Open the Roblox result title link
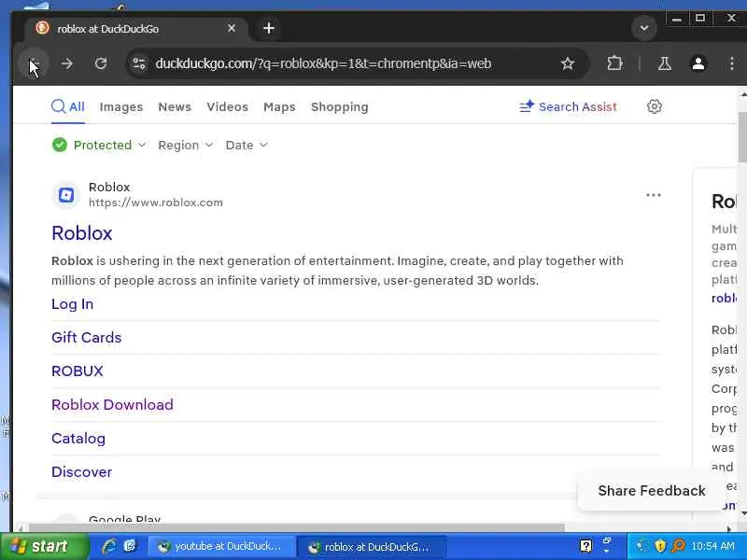This screenshot has height=560, width=747. click(x=82, y=233)
